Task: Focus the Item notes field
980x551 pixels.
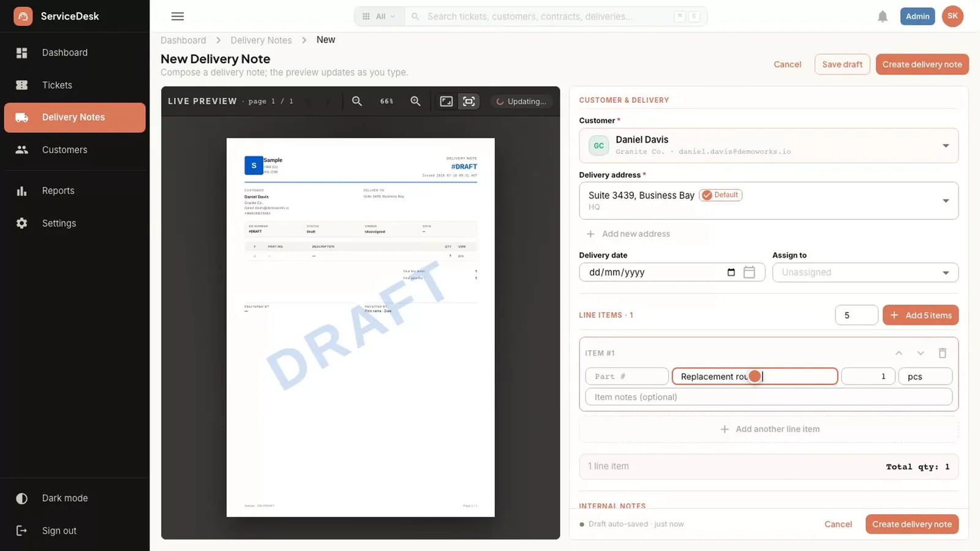Action: pyautogui.click(x=769, y=397)
